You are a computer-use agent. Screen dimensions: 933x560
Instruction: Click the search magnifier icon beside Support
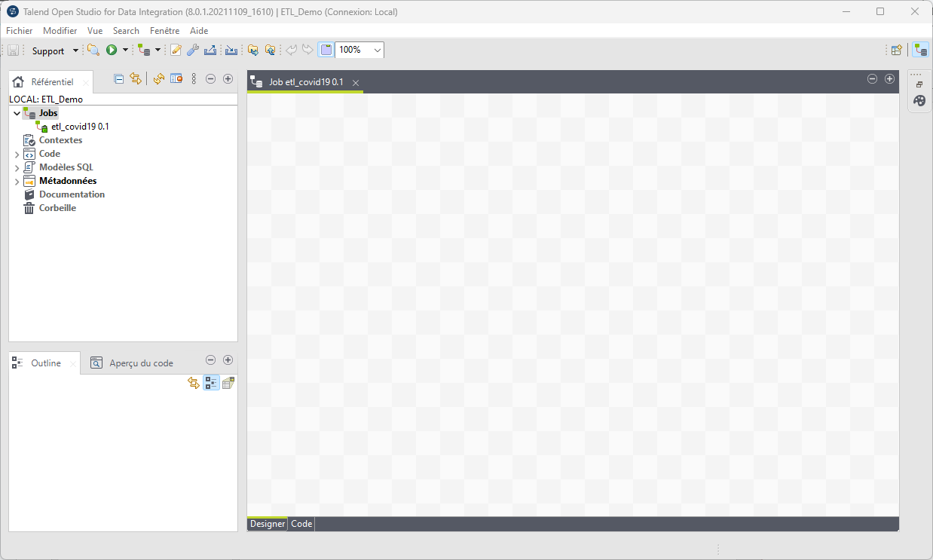tap(93, 50)
